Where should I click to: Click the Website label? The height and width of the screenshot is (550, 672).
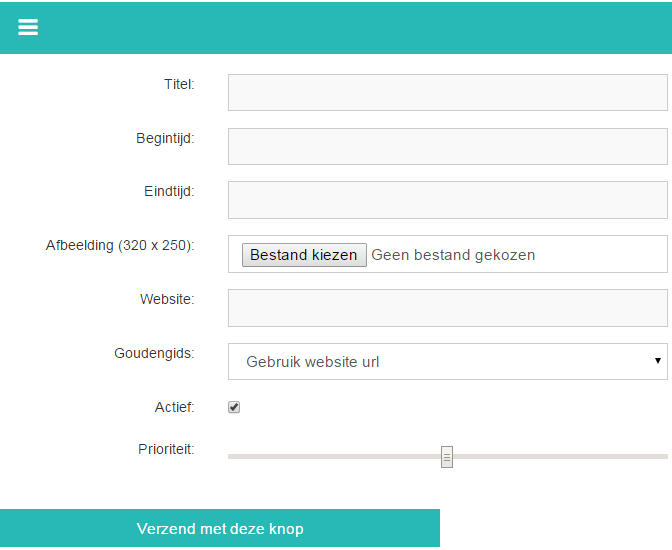coord(167,299)
